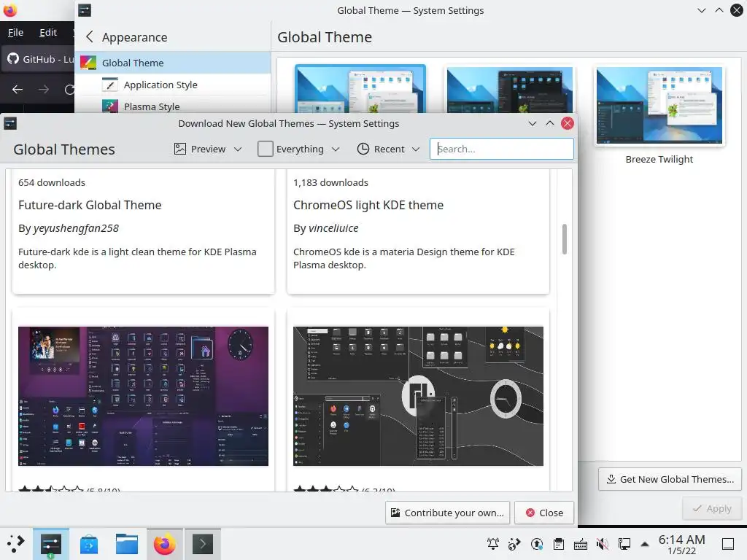Click the Firefox logo in window corner
Viewport: 747px width, 560px height.
click(x=10, y=9)
